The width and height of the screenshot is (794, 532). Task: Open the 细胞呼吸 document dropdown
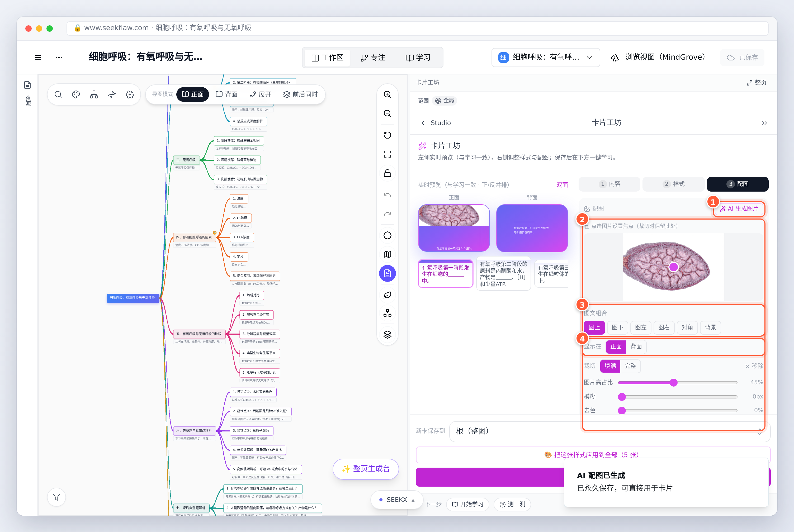tap(546, 57)
